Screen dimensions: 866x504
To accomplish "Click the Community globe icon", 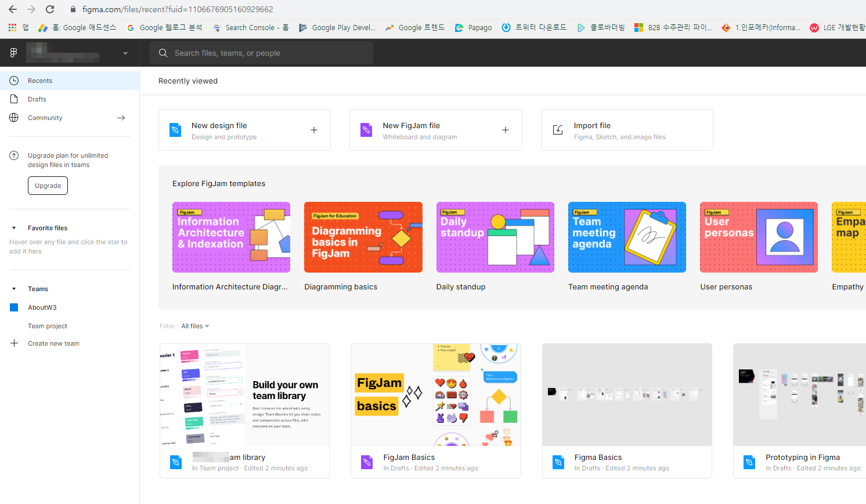I will [x=14, y=118].
